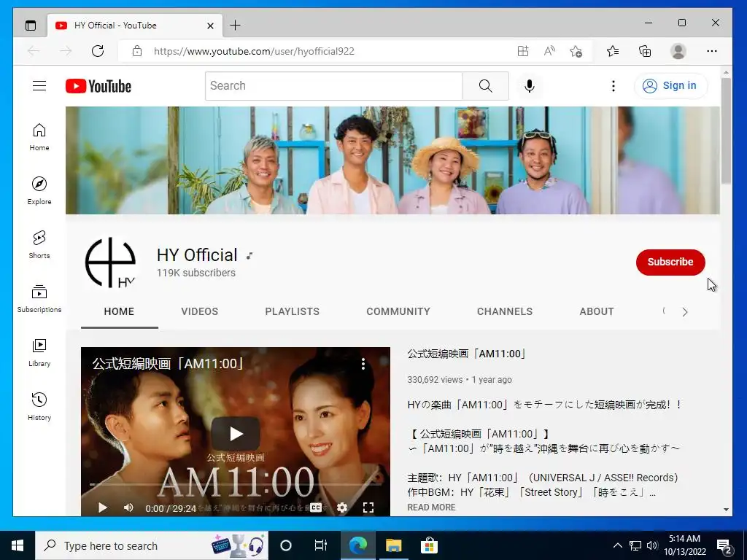747x560 pixels.
Task: Open Edge apps available icon
Action: click(x=523, y=51)
